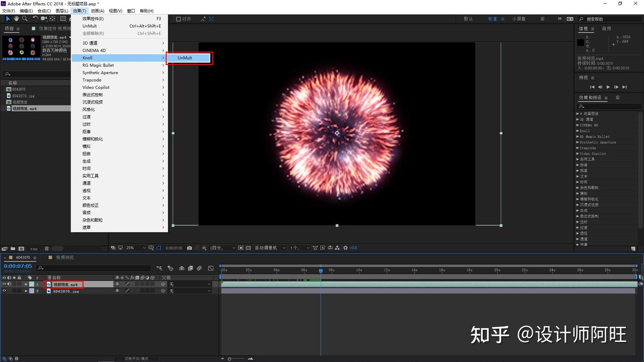Select the Rotation tool
Viewport: 644px width, 362px height.
point(35,18)
